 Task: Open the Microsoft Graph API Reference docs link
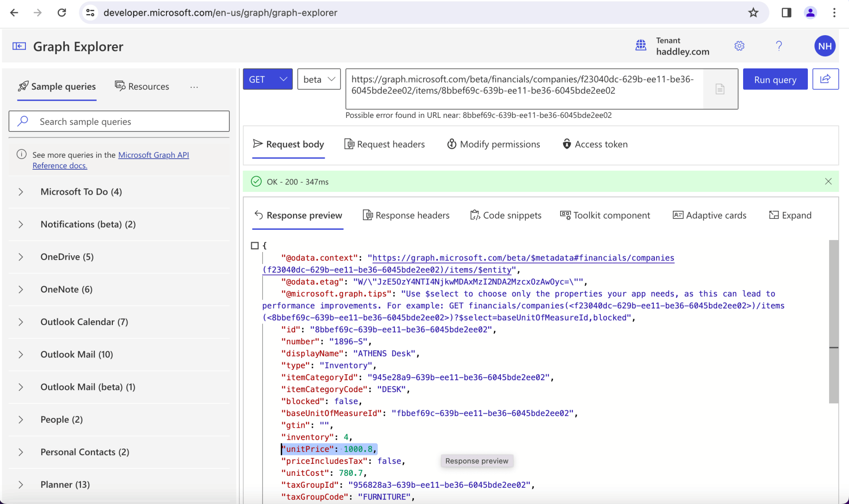(x=154, y=155)
